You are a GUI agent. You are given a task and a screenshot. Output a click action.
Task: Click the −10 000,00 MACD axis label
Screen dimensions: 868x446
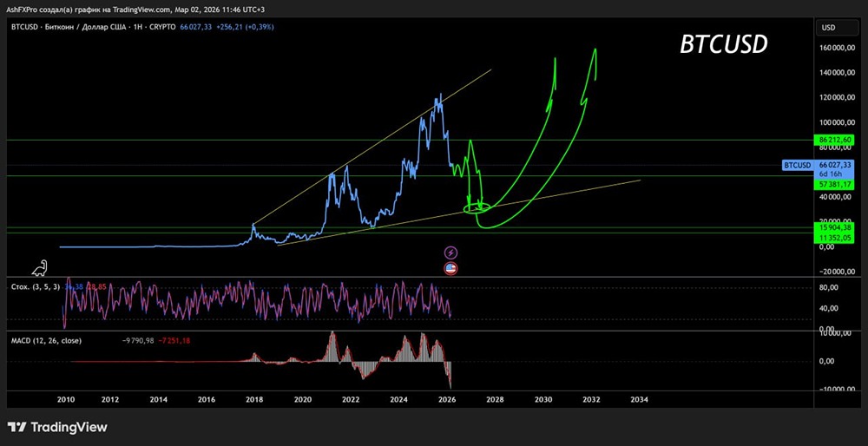(835, 389)
